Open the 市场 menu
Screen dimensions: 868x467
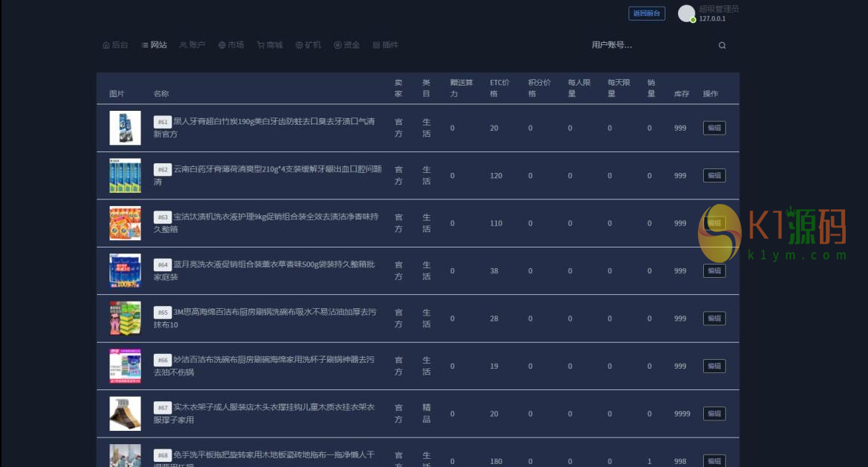pos(231,45)
